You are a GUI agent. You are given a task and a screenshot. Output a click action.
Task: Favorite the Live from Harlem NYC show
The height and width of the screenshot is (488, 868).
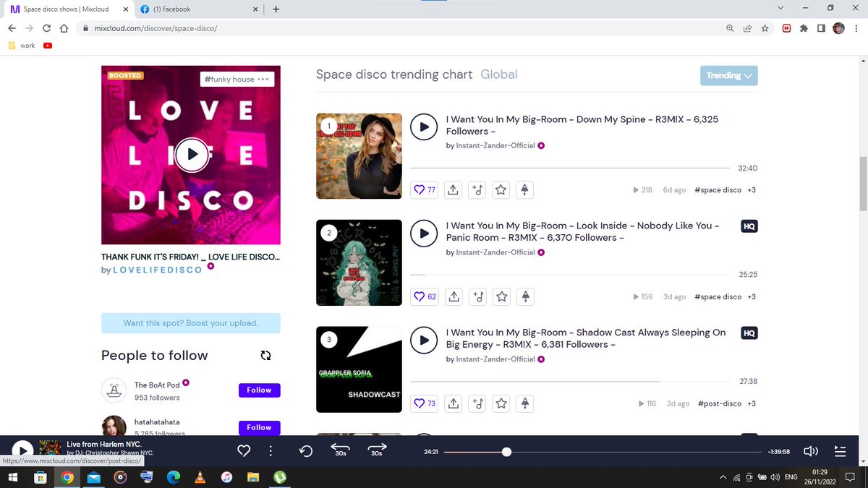(244, 451)
